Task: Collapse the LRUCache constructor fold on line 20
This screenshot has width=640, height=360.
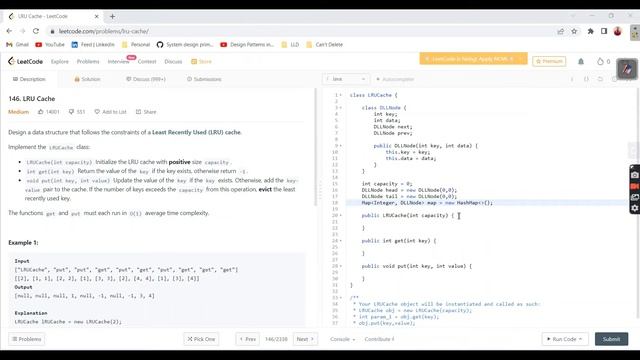Action: [341, 215]
